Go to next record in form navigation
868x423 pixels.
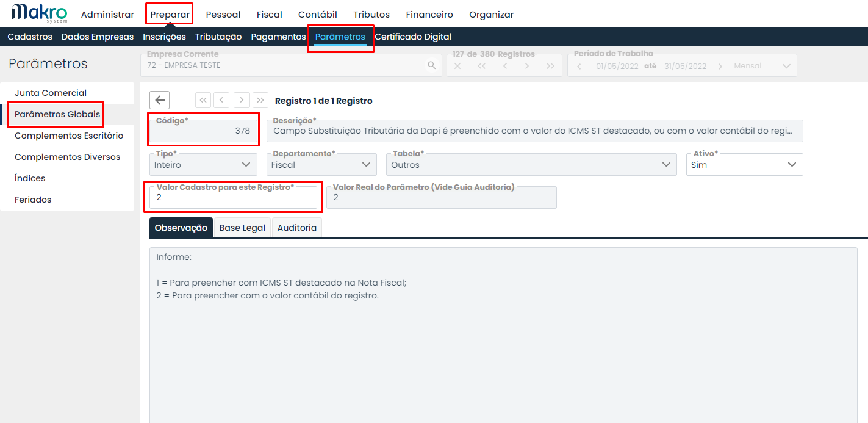click(242, 100)
